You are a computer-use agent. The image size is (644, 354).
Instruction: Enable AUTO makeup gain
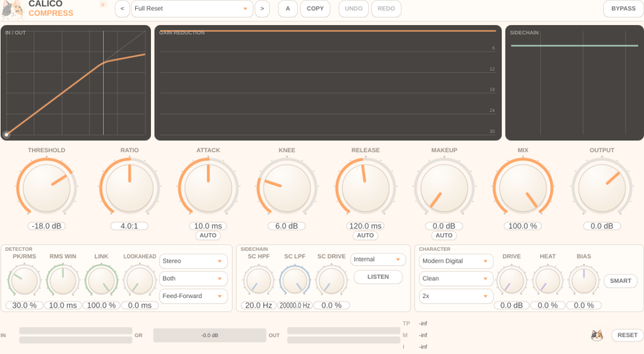click(444, 235)
